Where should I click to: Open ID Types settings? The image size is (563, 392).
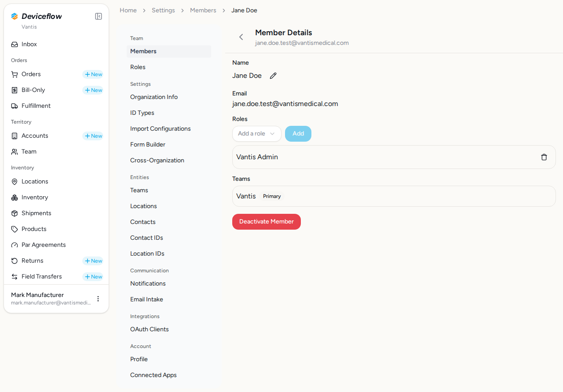coord(169,113)
